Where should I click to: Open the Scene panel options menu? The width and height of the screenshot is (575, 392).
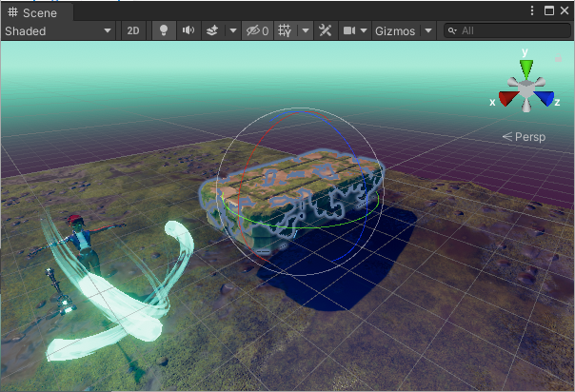pos(532,11)
